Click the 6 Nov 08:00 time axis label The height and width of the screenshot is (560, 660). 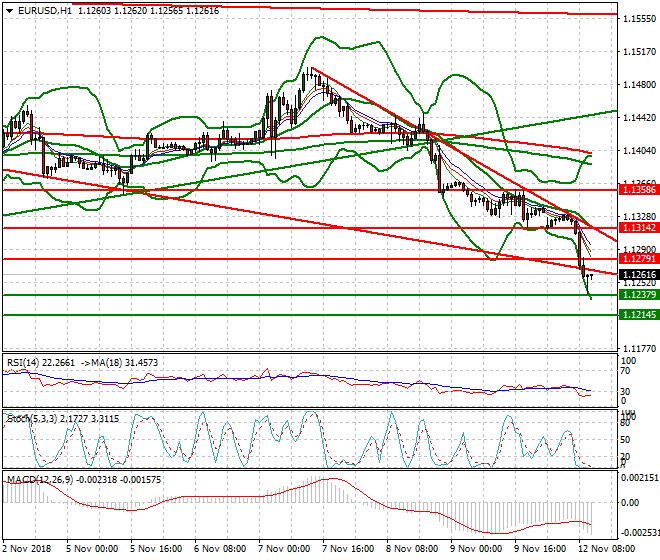point(220,549)
